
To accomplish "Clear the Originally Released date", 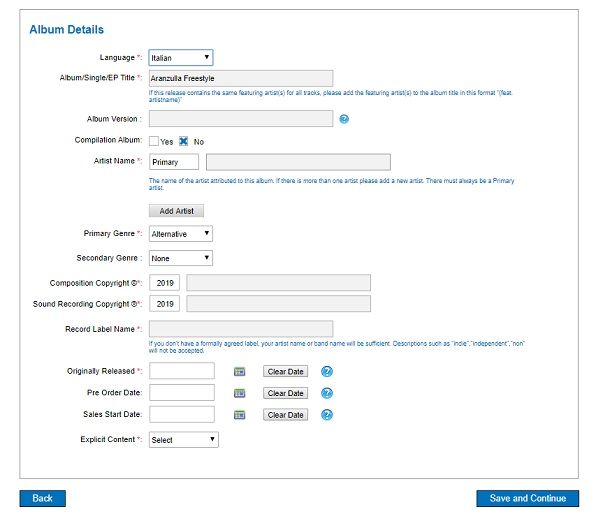I will [x=286, y=371].
